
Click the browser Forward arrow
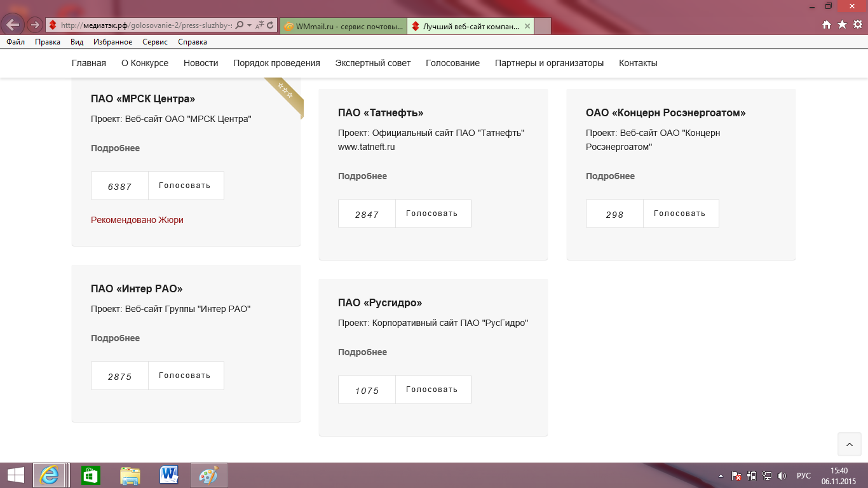point(35,25)
